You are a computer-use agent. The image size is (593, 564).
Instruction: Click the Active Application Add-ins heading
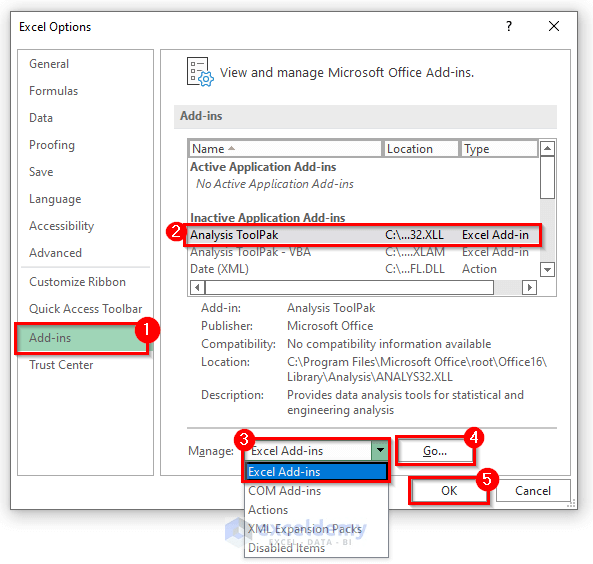[x=263, y=167]
